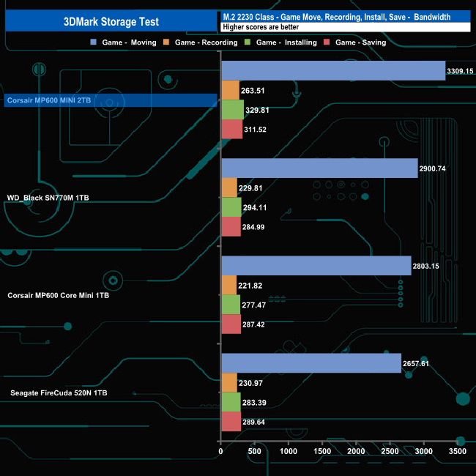
Task: Click the red Game - Saving legend swatch
Action: [x=327, y=42]
